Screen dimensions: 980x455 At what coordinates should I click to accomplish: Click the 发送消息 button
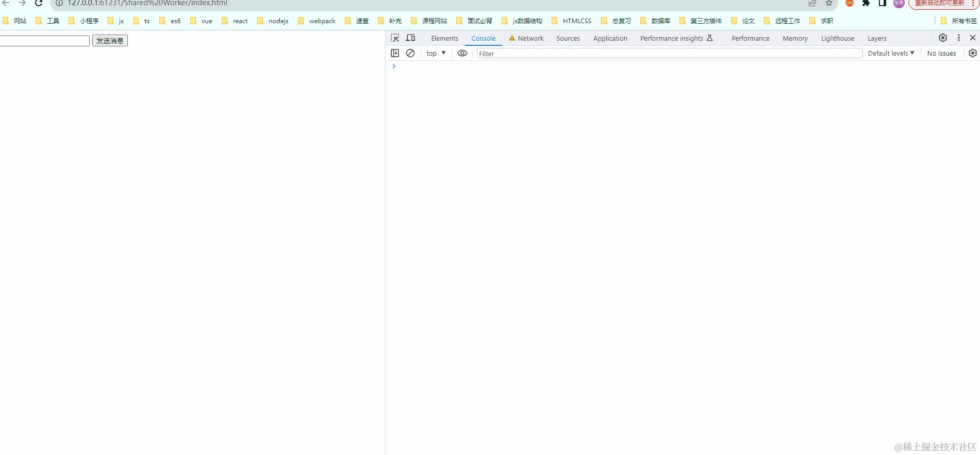coord(110,41)
